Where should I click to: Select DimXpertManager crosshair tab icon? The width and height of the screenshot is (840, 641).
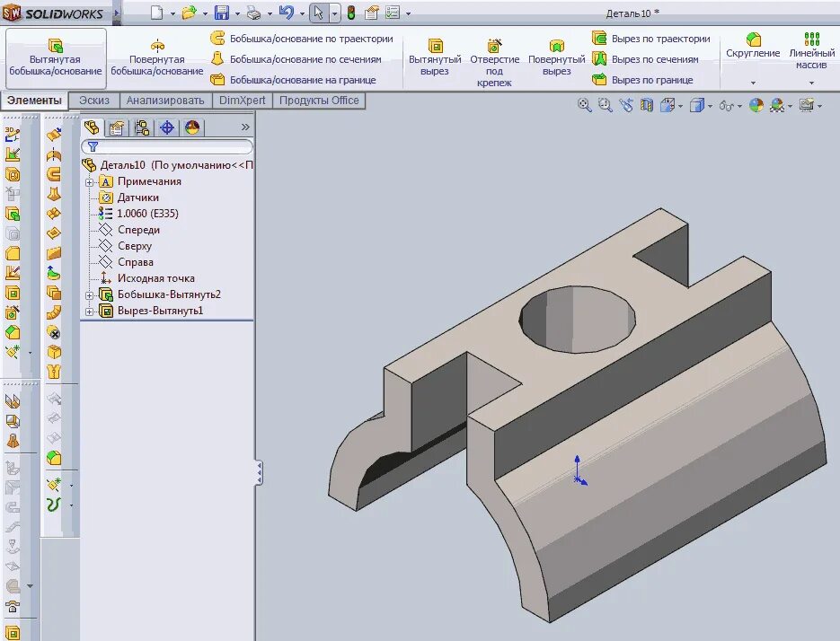(167, 127)
